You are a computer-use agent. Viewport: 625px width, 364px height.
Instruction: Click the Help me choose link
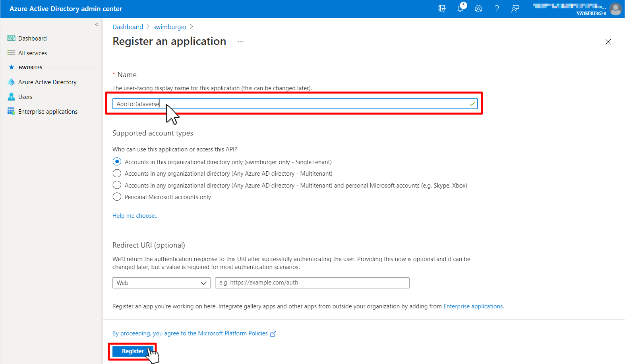(135, 216)
